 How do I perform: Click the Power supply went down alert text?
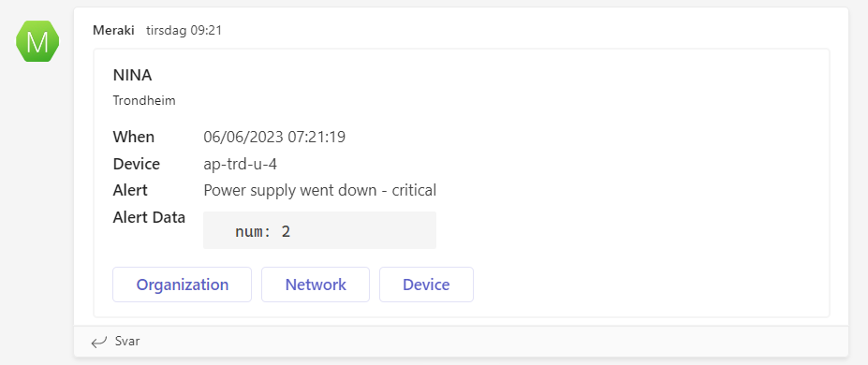[320, 190]
